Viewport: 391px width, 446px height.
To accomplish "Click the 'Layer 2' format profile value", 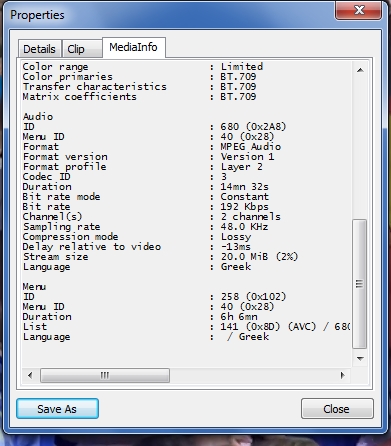I will click(241, 167).
